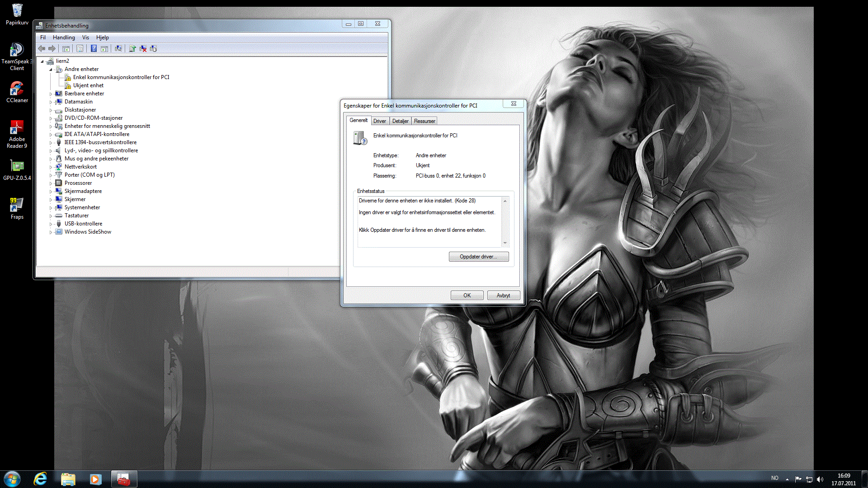This screenshot has width=868, height=488.
Task: Expand the Lyd-, video- og spillkontrollere category
Action: click(x=51, y=151)
